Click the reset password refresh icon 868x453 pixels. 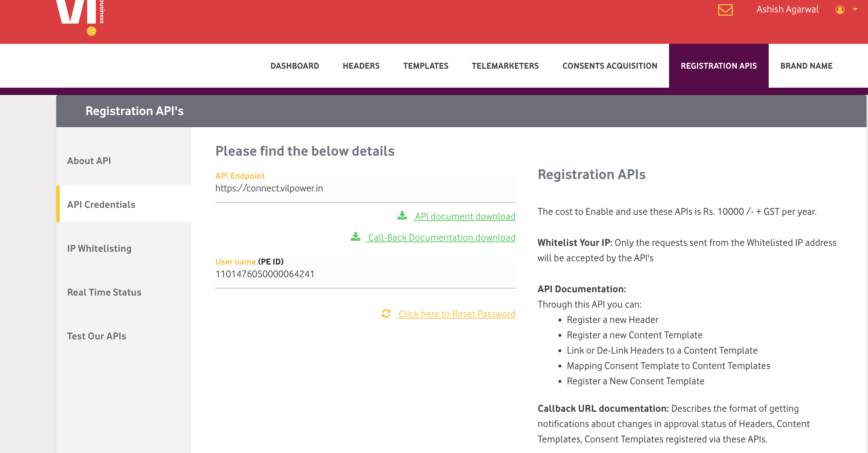(386, 313)
